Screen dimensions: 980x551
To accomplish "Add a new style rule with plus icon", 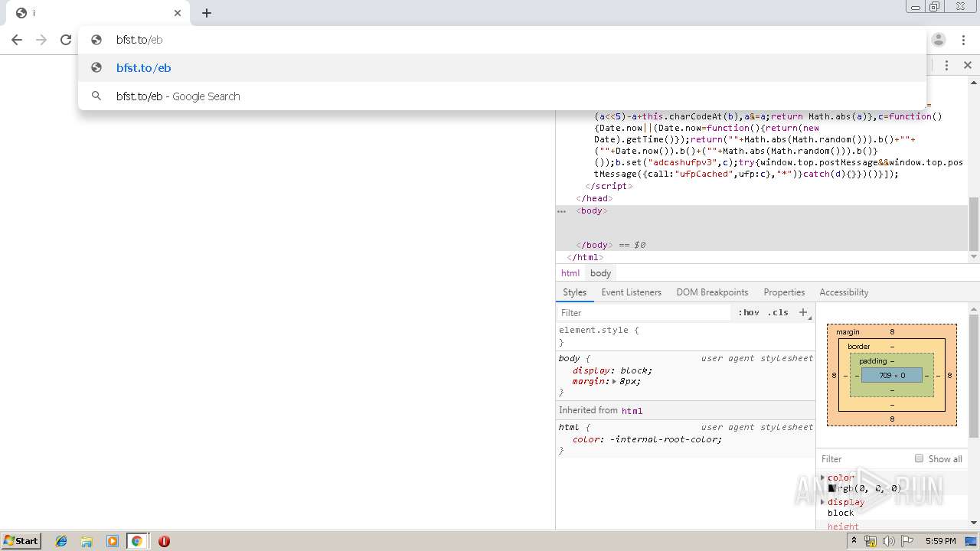I will coord(803,312).
